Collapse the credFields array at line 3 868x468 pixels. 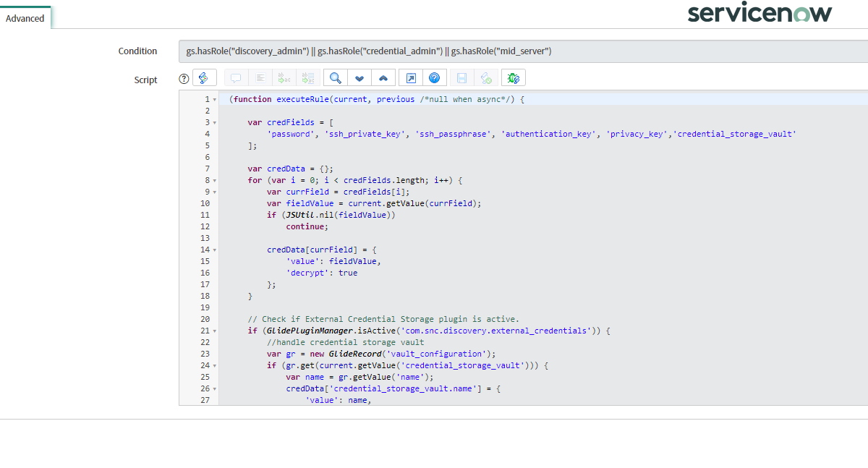click(215, 123)
